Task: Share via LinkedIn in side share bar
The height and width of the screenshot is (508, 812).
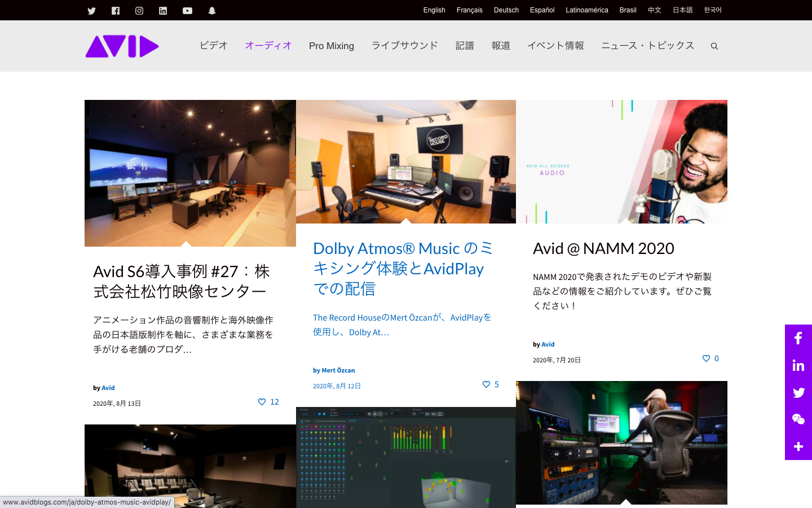Action: pyautogui.click(x=798, y=365)
